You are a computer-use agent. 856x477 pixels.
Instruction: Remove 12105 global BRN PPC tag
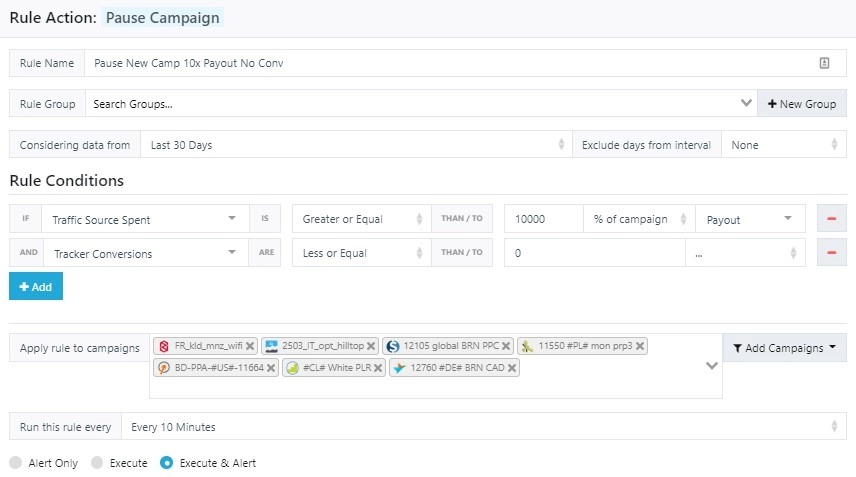(506, 346)
